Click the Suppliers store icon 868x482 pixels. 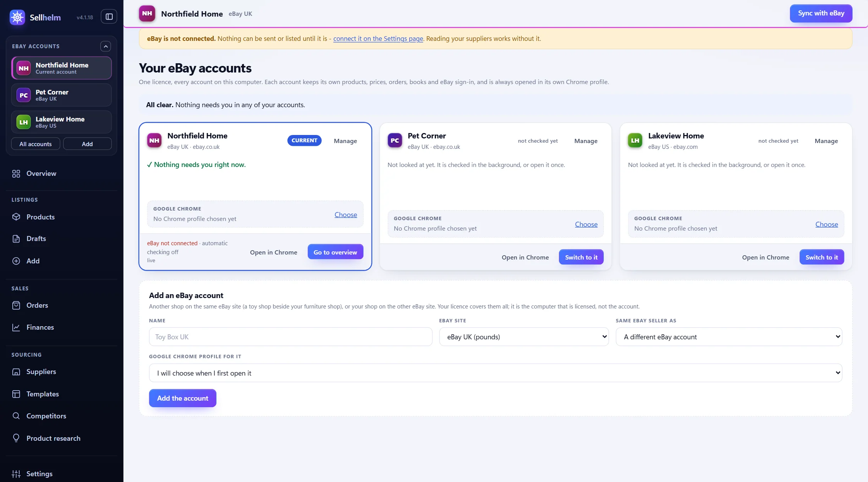point(16,372)
